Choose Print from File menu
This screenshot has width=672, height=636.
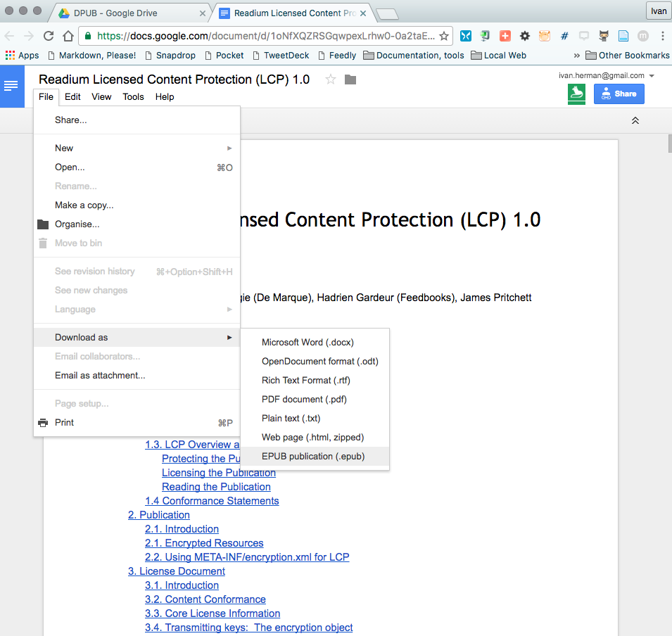(137, 423)
